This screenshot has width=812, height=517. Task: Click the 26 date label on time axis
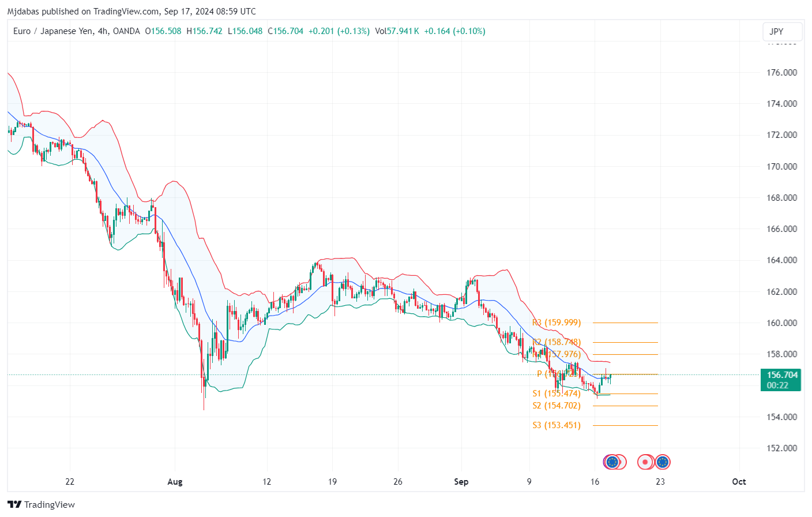[398, 482]
